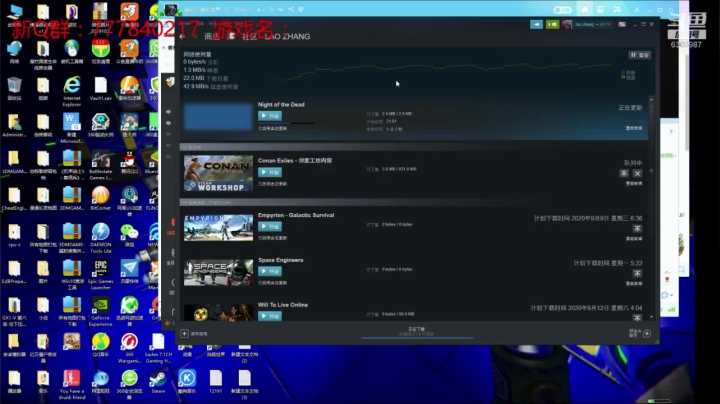Move Space Engineers download to top of queue
Viewport: 720px width, 404px height.
tap(637, 274)
